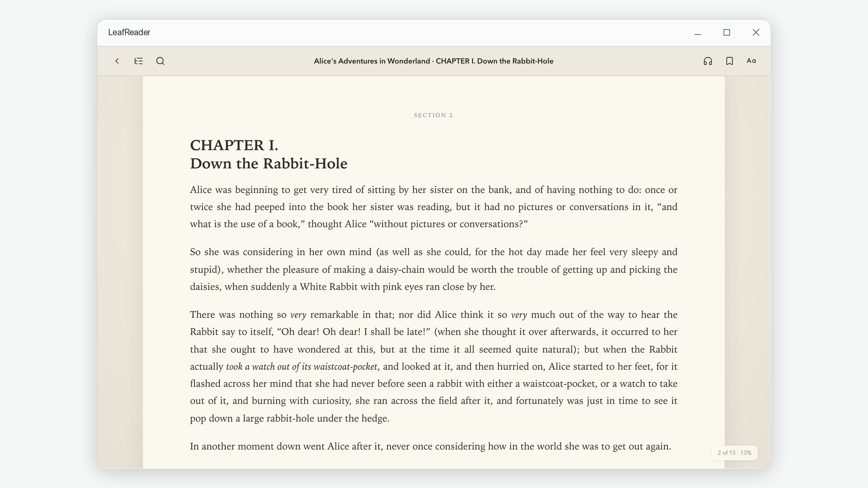The height and width of the screenshot is (488, 868).
Task: Go back using the left chevron icon
Action: coord(117,61)
